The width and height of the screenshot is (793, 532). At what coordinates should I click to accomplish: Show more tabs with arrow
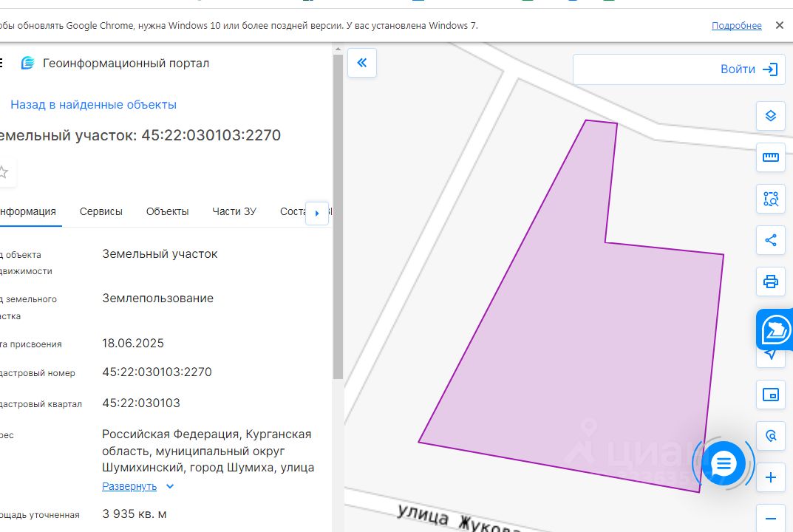point(317,214)
